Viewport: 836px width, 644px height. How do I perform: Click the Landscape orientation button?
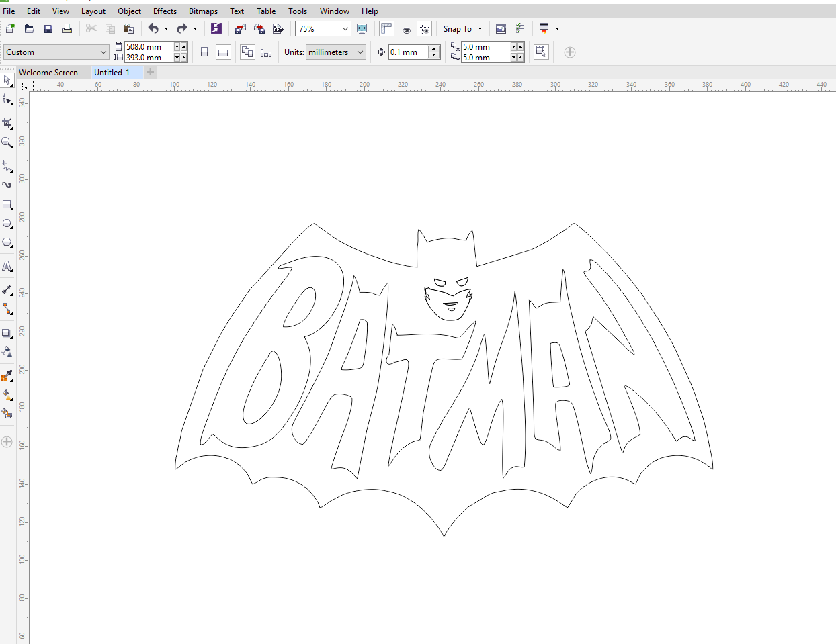223,52
